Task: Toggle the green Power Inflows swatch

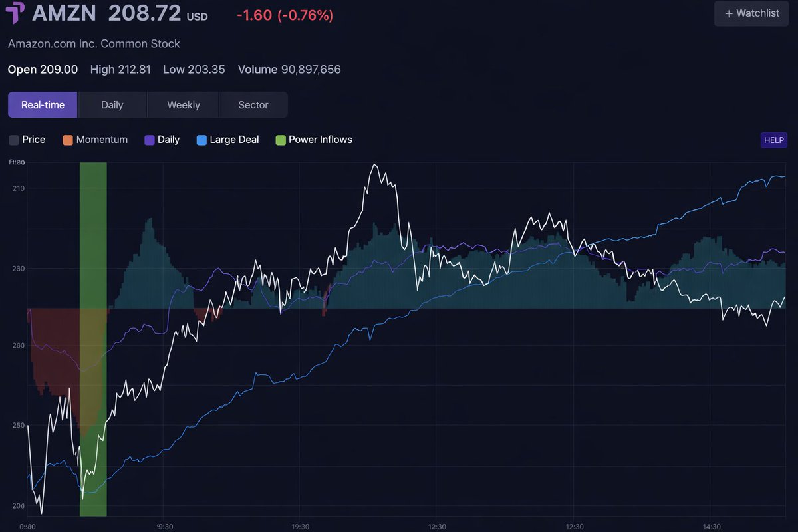Action: click(x=281, y=140)
